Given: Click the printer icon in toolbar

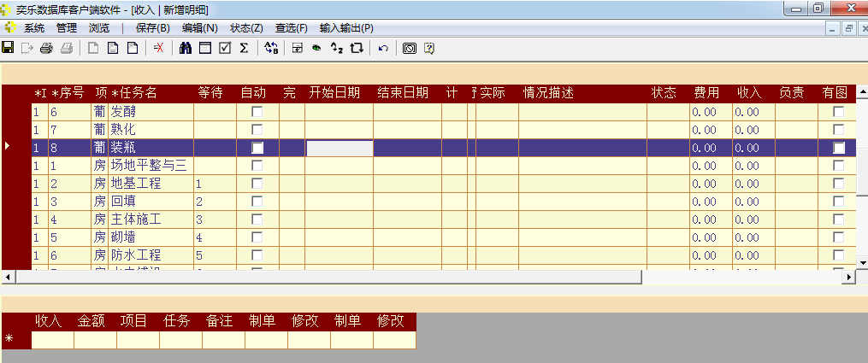Looking at the screenshot, I should click(46, 48).
